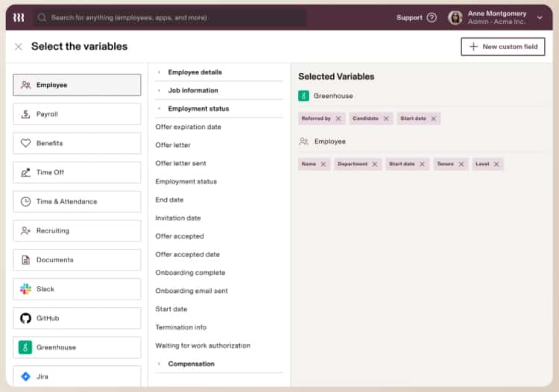
Task: Remove the Department variable chip
Action: pos(375,164)
